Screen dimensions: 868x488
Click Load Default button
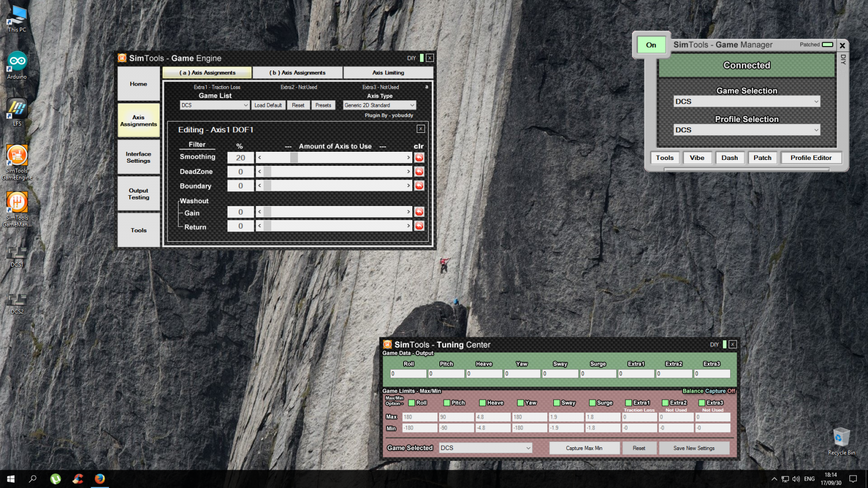(x=268, y=105)
